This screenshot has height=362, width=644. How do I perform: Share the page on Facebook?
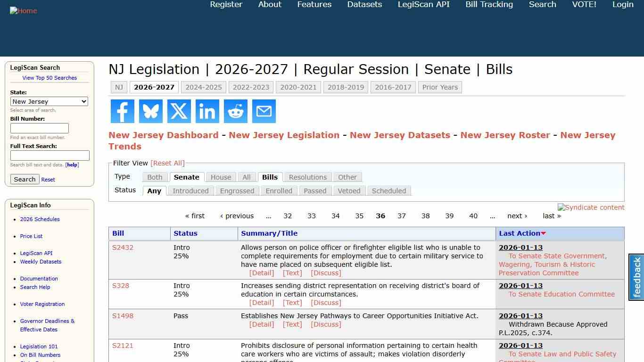[122, 111]
